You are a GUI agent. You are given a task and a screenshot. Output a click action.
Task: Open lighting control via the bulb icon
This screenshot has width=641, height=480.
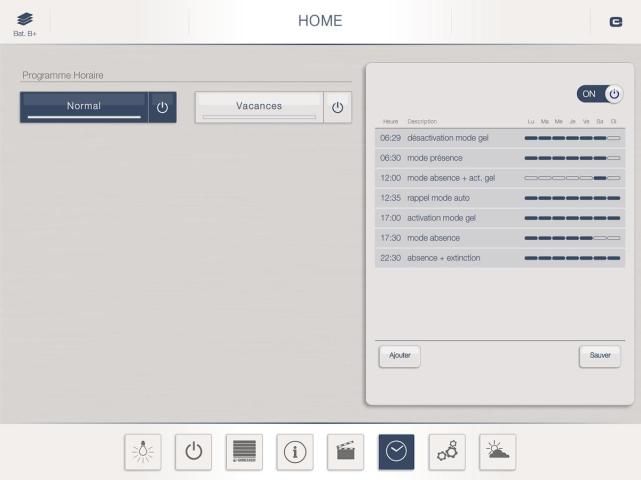tap(143, 452)
